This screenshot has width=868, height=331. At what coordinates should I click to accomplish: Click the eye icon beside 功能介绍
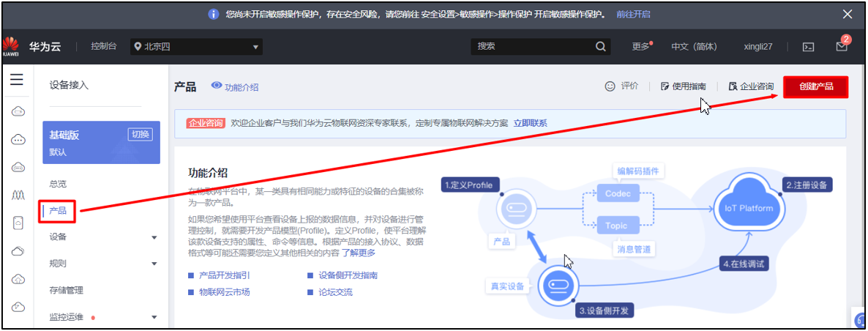coord(217,86)
